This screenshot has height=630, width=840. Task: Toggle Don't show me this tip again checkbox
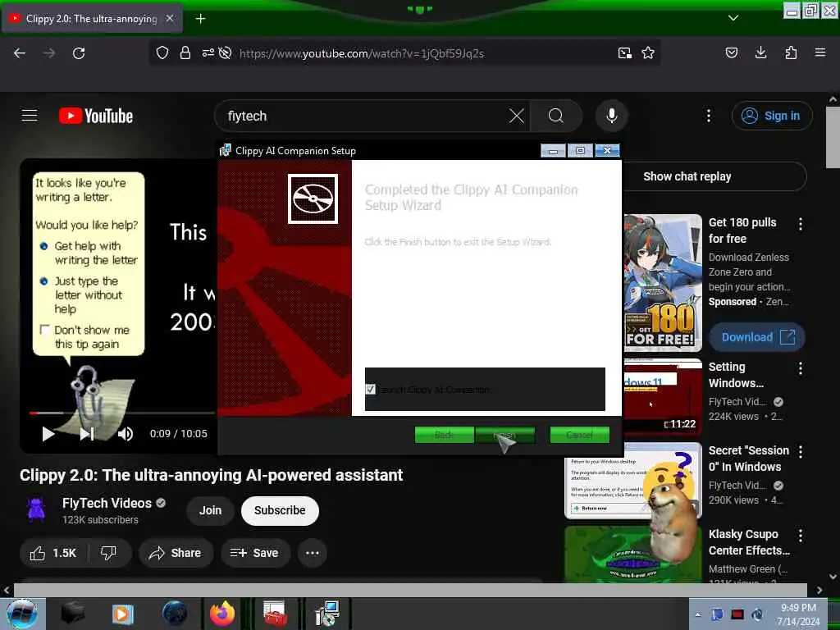tap(45, 330)
